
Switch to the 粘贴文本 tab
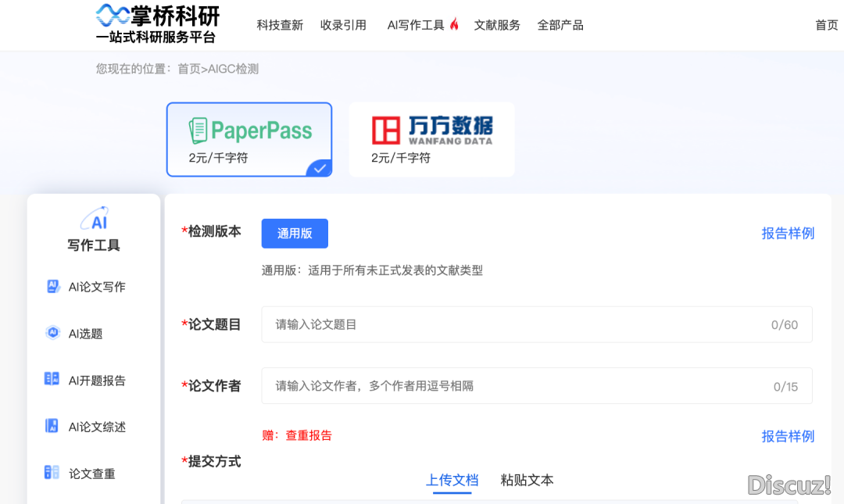[x=527, y=481]
